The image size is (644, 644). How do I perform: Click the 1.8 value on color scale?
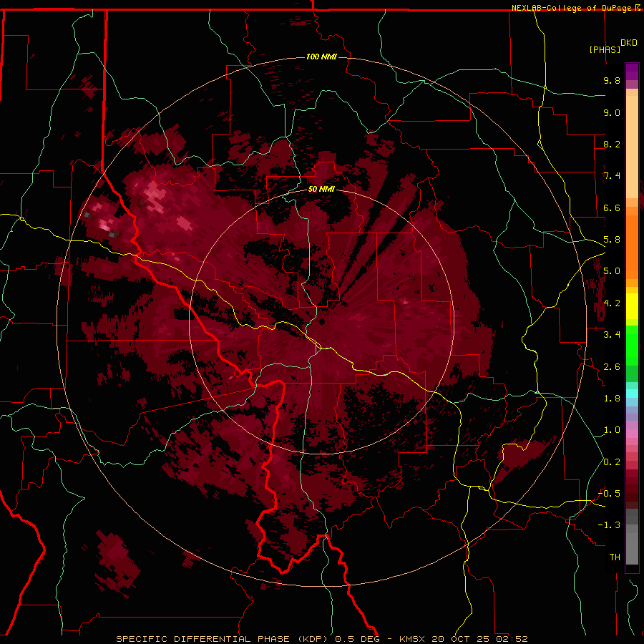[612, 399]
